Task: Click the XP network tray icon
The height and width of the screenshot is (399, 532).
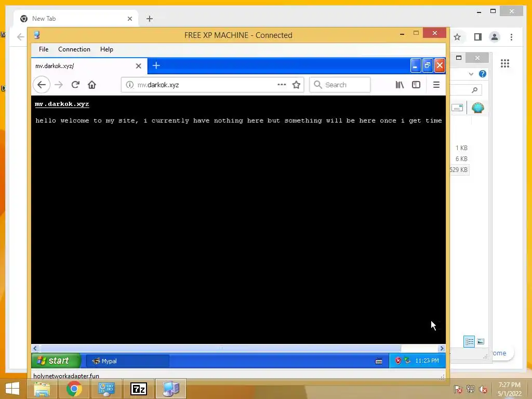Action: (x=407, y=361)
